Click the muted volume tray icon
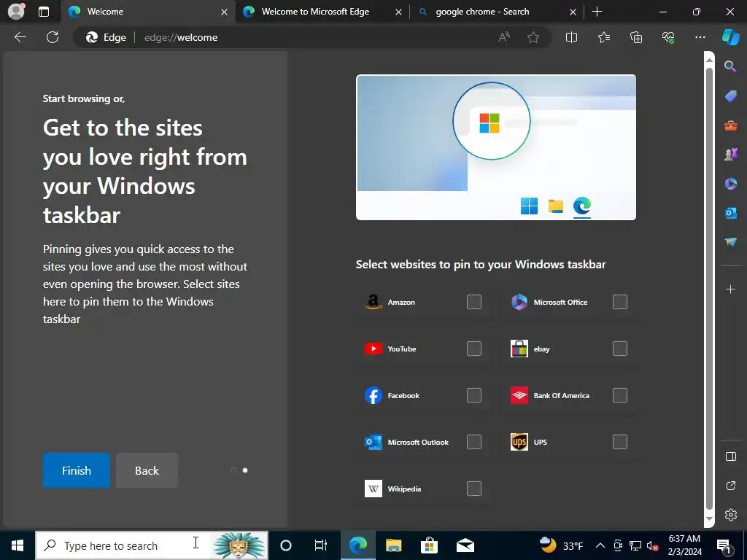Image resolution: width=747 pixels, height=560 pixels. tap(652, 545)
